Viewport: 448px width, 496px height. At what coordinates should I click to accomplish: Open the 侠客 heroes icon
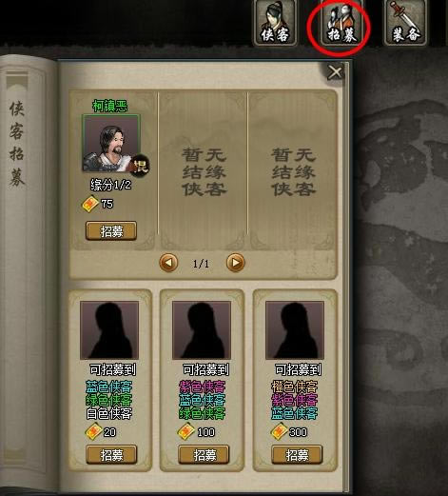275,22
